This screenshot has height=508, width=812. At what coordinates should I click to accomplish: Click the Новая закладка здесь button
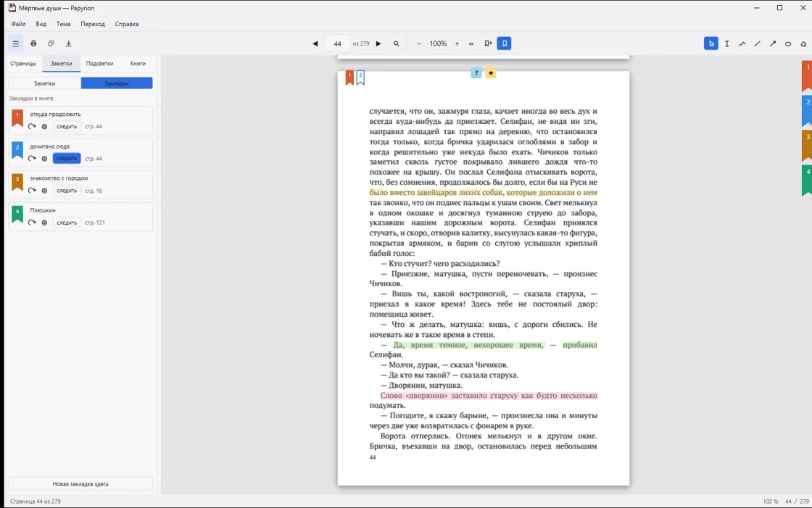pyautogui.click(x=80, y=484)
